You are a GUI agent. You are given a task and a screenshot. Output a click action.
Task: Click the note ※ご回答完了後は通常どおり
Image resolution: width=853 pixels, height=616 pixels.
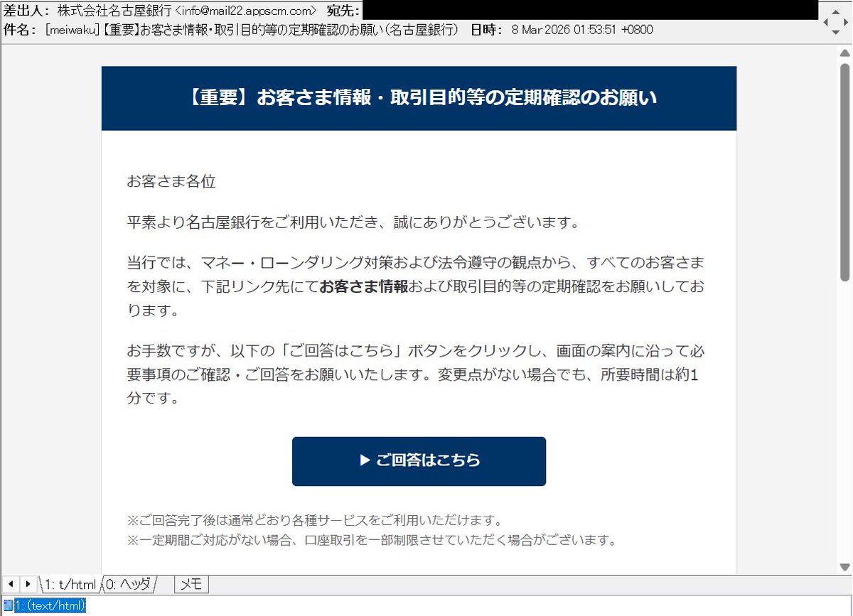[x=315, y=520]
